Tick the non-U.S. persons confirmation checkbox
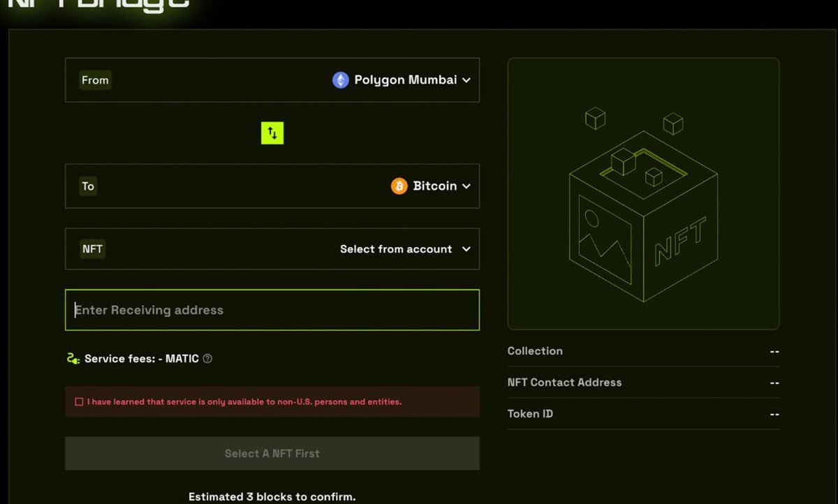Screen dimensions: 838x504 click(79, 401)
